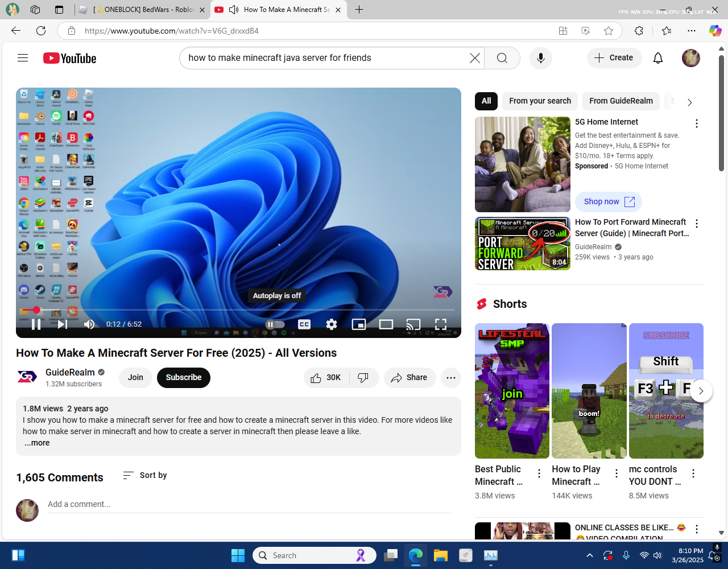Show hidden system tray icons
The image size is (728, 569).
coord(590,555)
